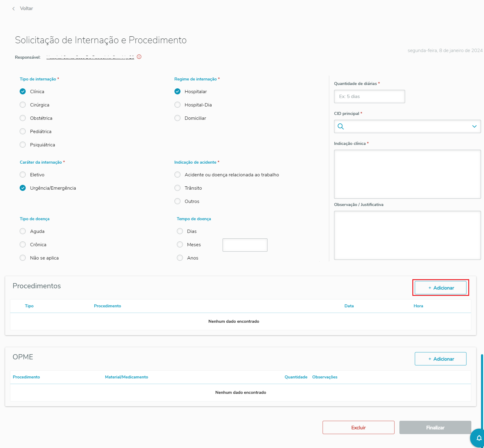Choose Eletivo as internment character
Screen dimensions: 484x448
[x=23, y=175]
